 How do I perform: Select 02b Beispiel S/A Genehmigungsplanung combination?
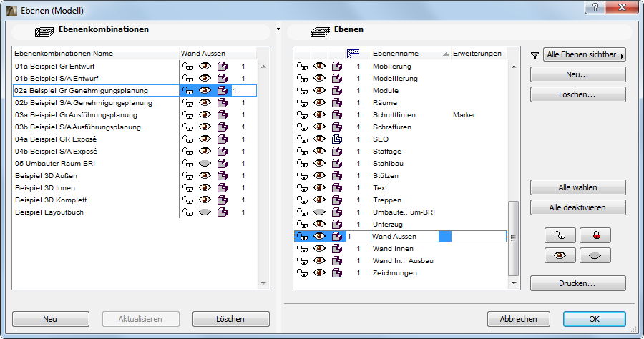click(x=84, y=102)
